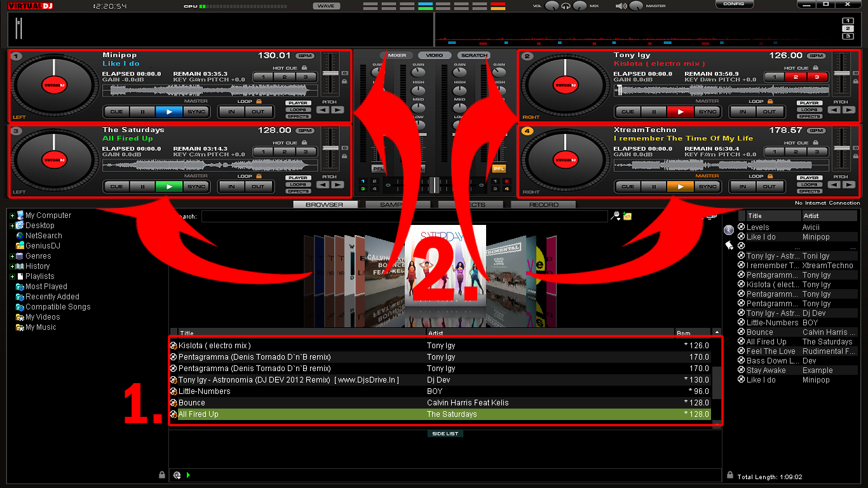Toggle the orange PFL button on mixer

point(499,168)
